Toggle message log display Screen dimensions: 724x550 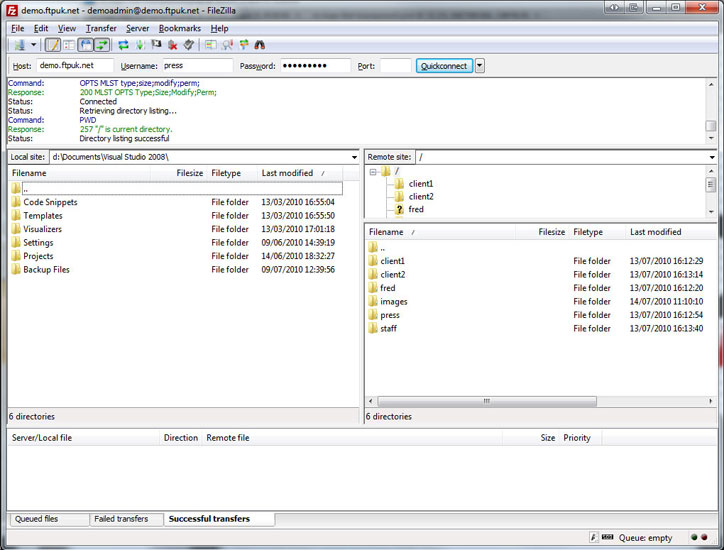(53, 45)
